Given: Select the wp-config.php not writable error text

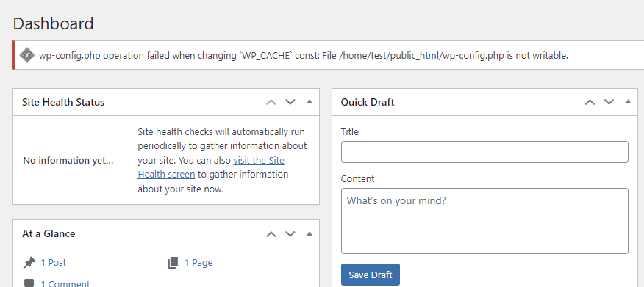Looking at the screenshot, I should [x=304, y=55].
